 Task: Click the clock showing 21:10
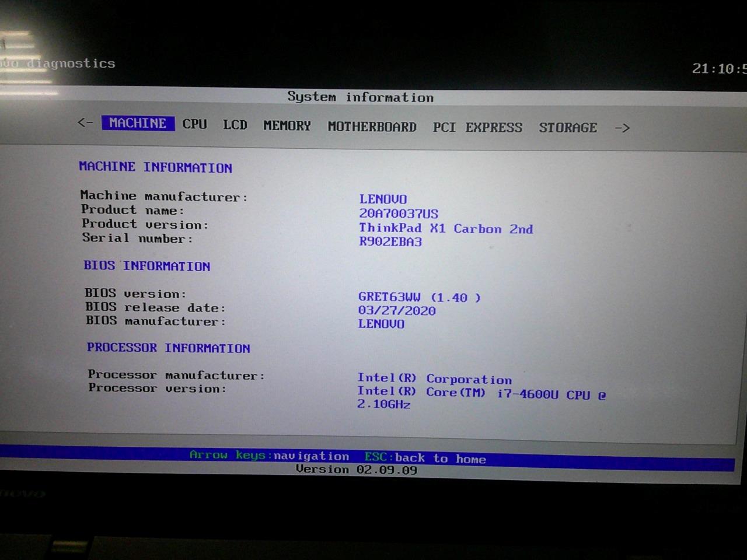719,69
